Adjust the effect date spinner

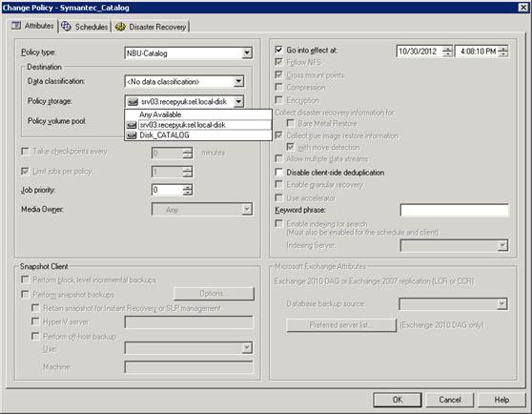coord(447,52)
